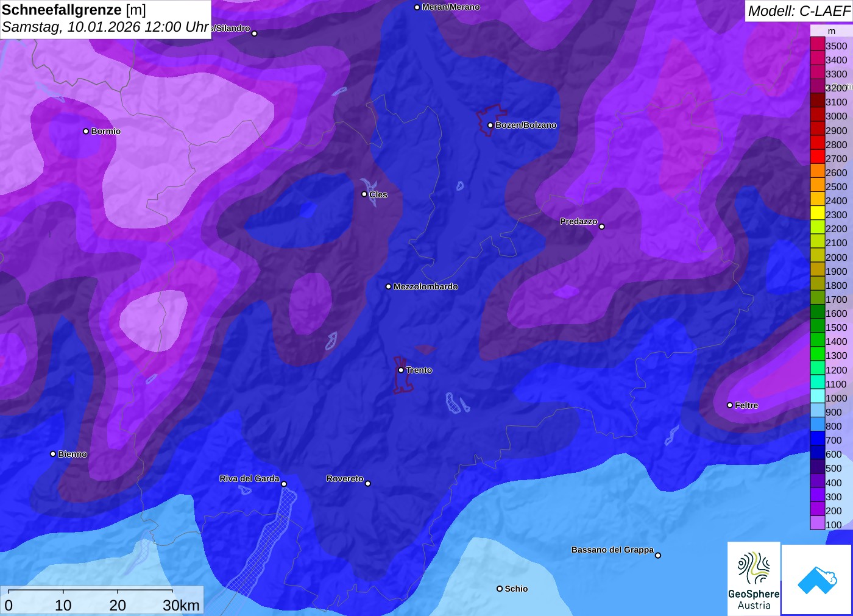Click the Bozen/Bolzano location marker dot
853x616 pixels.
490,125
